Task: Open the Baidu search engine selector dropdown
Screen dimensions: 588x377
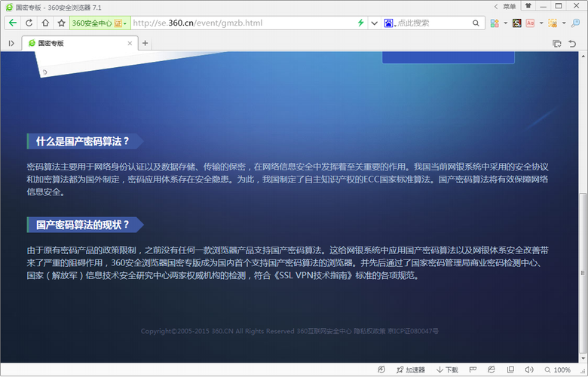Action: tap(390, 23)
